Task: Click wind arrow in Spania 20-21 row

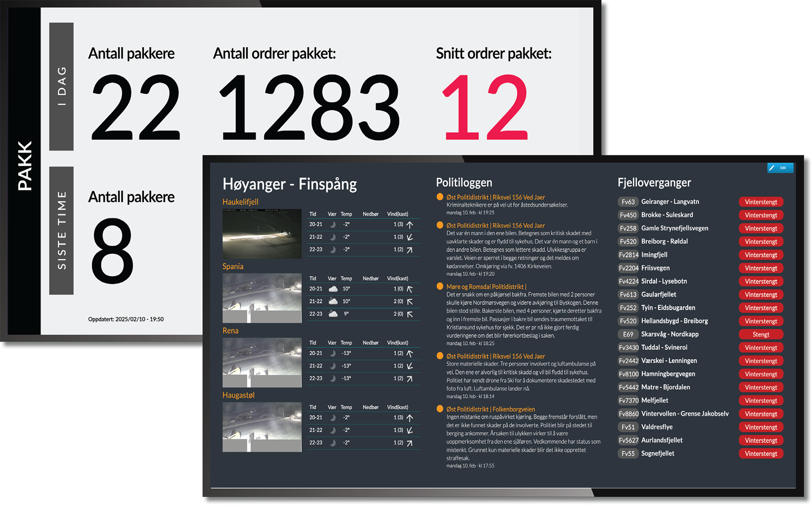Action: 410,289
